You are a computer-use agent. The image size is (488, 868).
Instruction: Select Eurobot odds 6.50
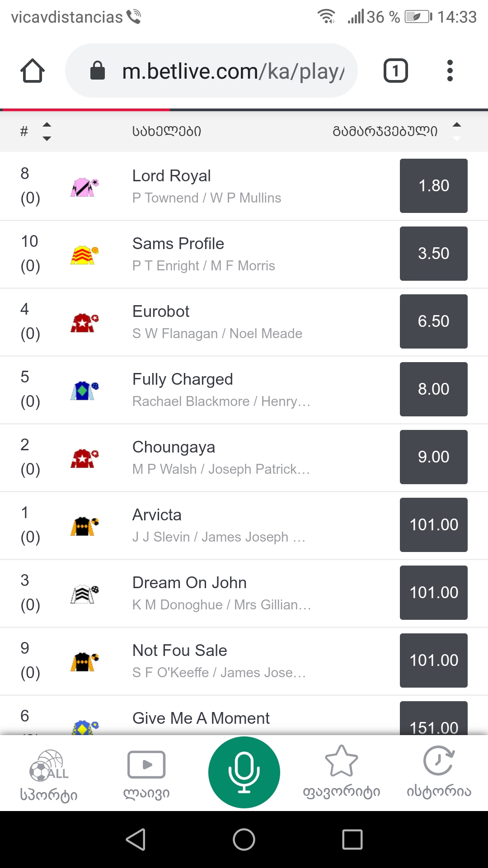433,321
